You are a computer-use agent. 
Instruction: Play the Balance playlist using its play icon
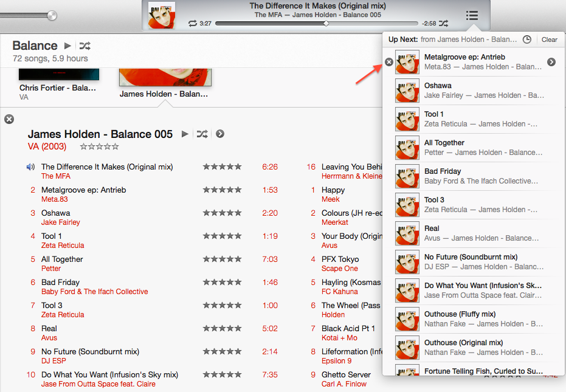pos(67,46)
